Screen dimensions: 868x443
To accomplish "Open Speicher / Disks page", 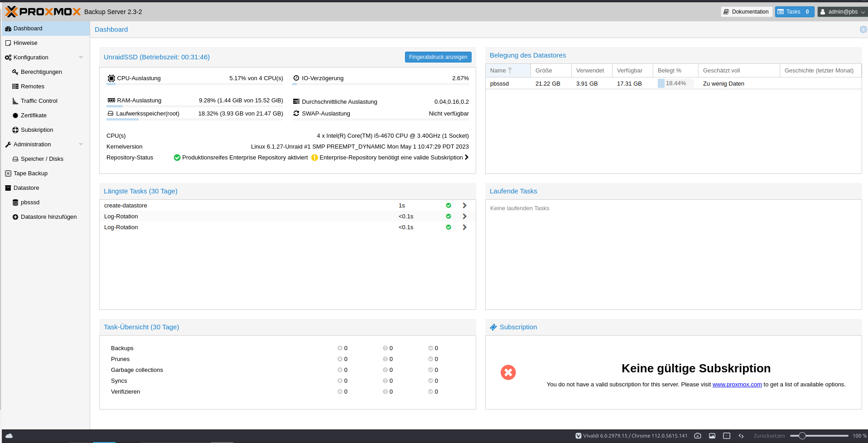I will pos(45,159).
